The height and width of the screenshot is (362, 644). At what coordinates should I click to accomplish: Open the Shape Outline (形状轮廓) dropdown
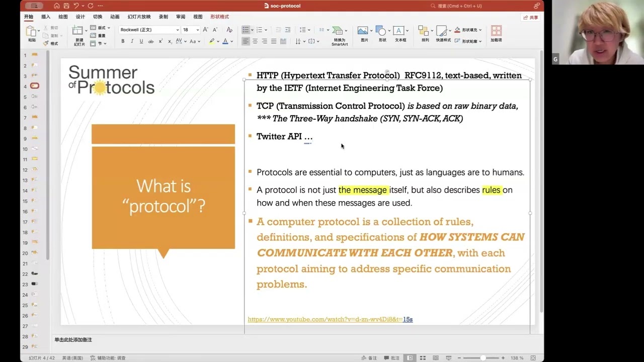pos(480,41)
